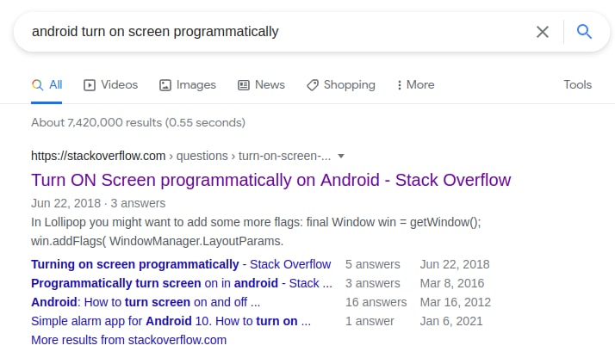Switch to the Videos tab

110,84
